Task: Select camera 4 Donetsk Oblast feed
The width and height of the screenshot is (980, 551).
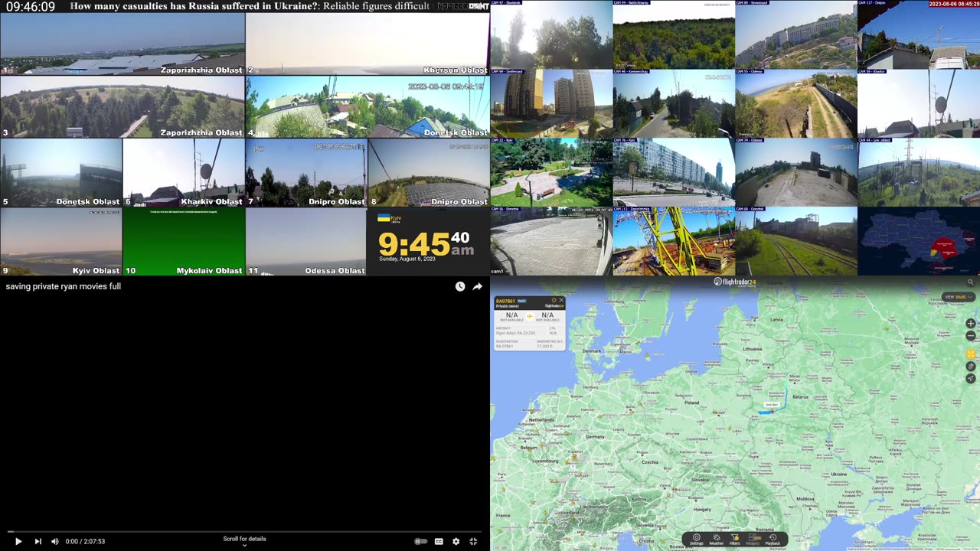Action: (367, 106)
